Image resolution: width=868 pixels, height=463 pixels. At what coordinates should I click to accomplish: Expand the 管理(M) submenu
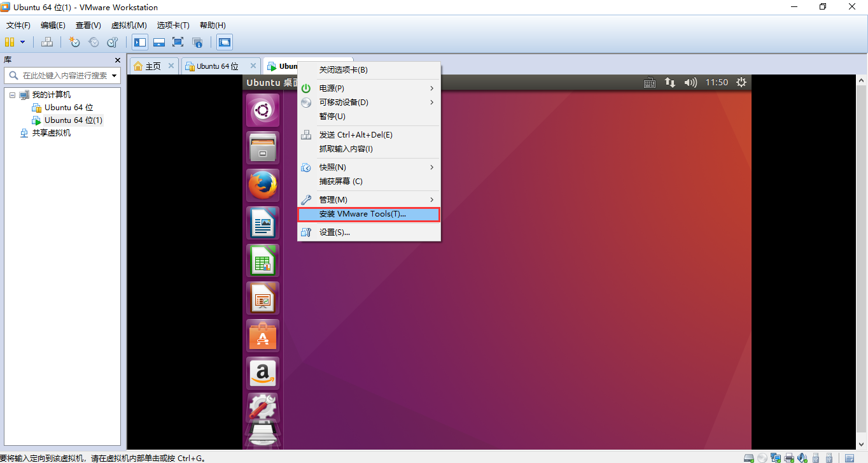[x=369, y=199]
